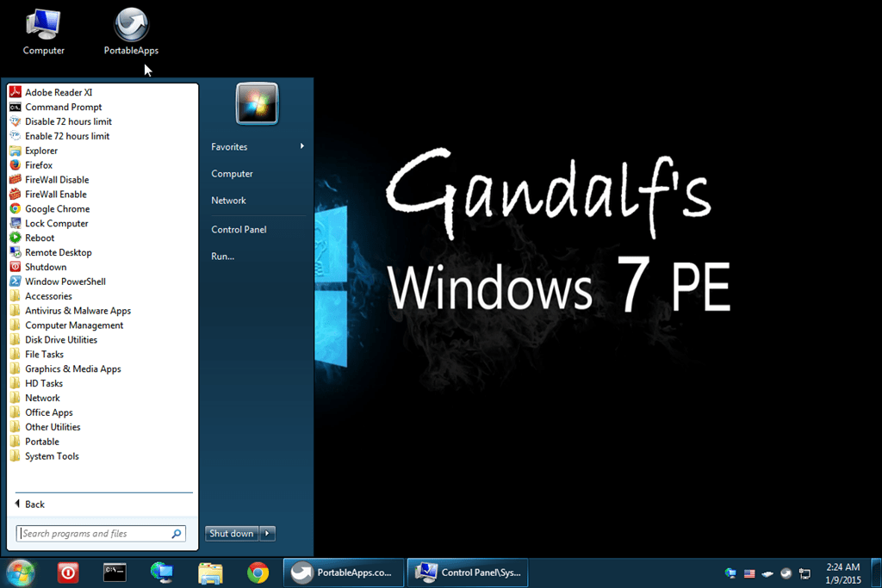Expand the Office Apps folder

[x=41, y=412]
